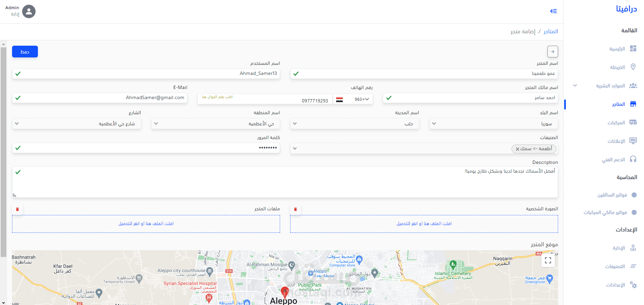This screenshot has width=644, height=305.
Task: Click the Greengrocer map marker
Action: 549,278
